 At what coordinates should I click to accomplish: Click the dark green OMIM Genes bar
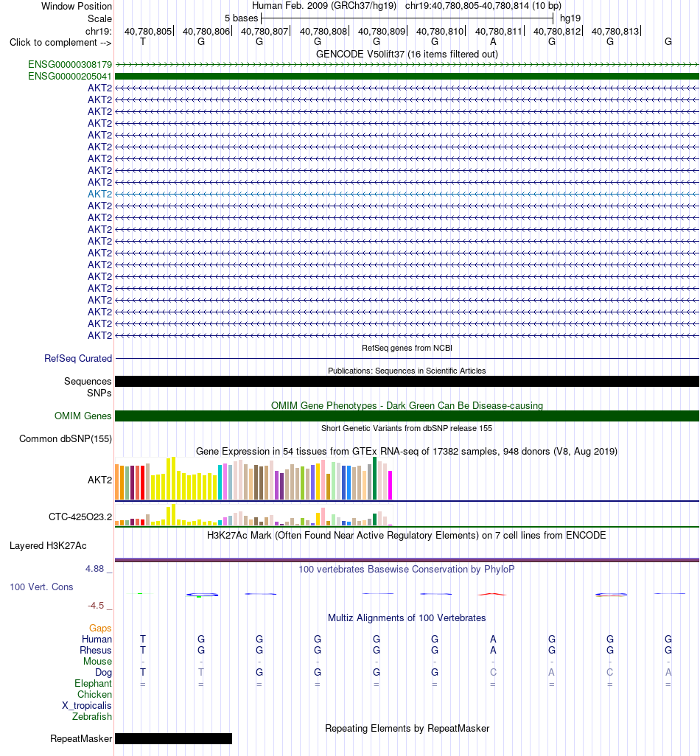[x=407, y=416]
